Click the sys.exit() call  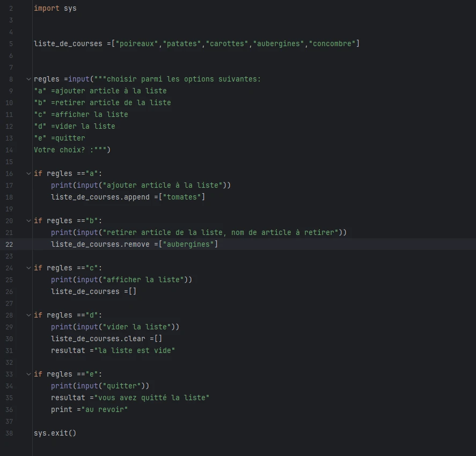click(x=55, y=433)
